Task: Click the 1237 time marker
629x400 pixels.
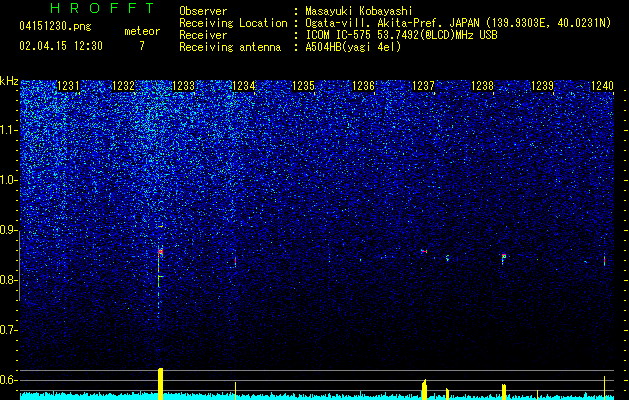Action: coord(423,86)
